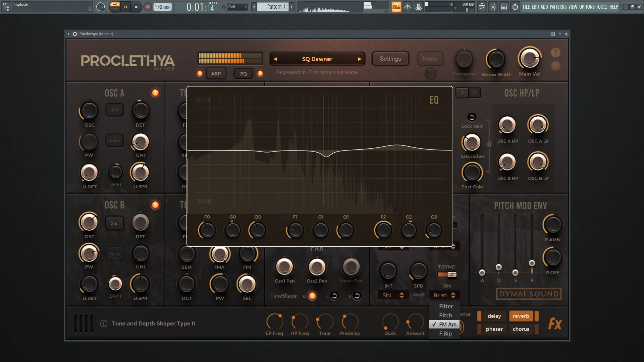Adjust the envelope R slider handle
Image resolution: width=644 pixels, height=362 pixels.
[532, 263]
